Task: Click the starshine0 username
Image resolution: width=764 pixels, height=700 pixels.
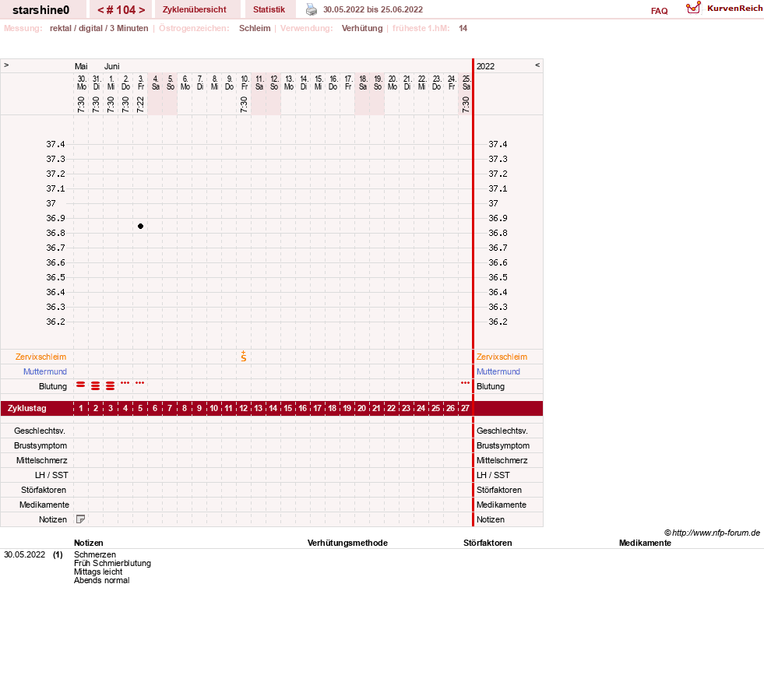Action: click(x=41, y=10)
